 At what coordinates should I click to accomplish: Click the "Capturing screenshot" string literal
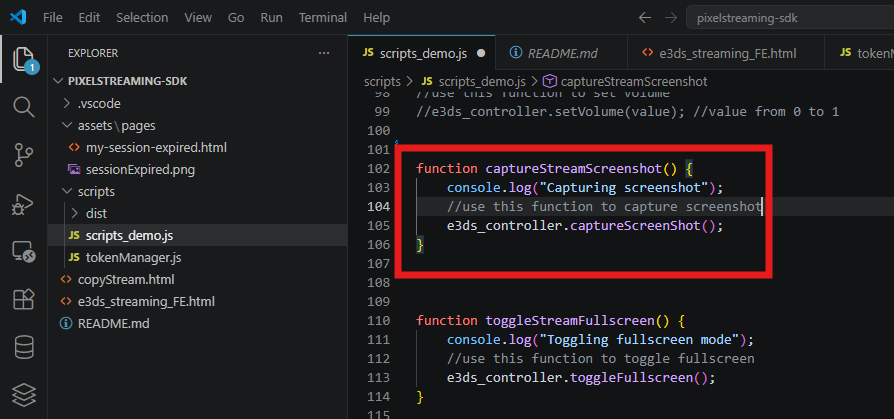pyautogui.click(x=623, y=187)
